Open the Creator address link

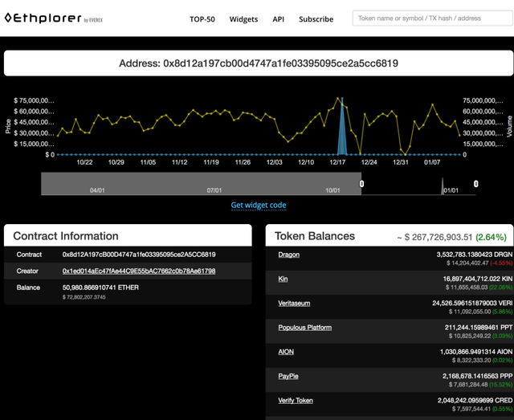[139, 271]
